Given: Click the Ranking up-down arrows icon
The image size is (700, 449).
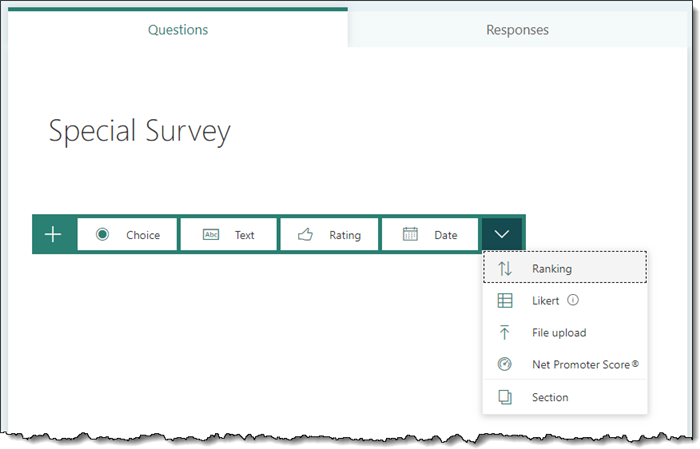Looking at the screenshot, I should [505, 268].
